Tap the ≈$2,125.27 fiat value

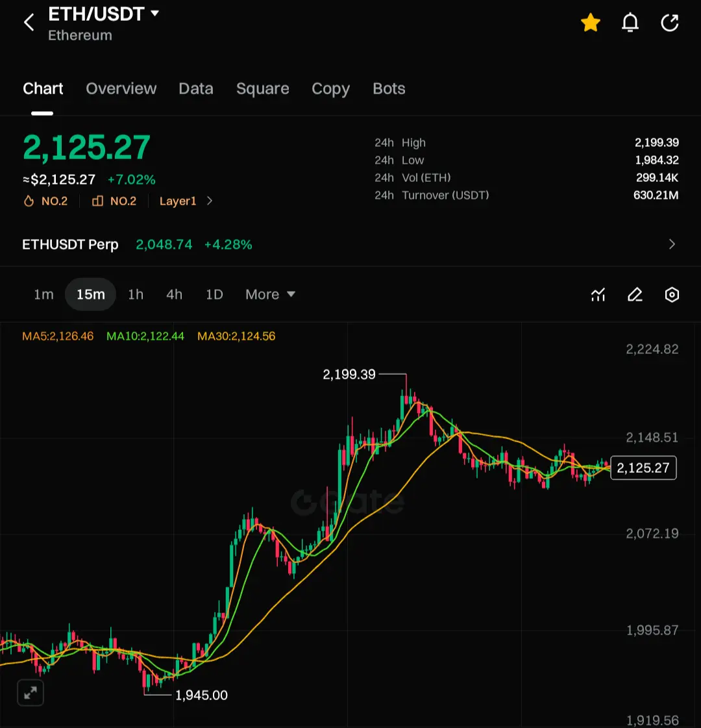point(59,180)
